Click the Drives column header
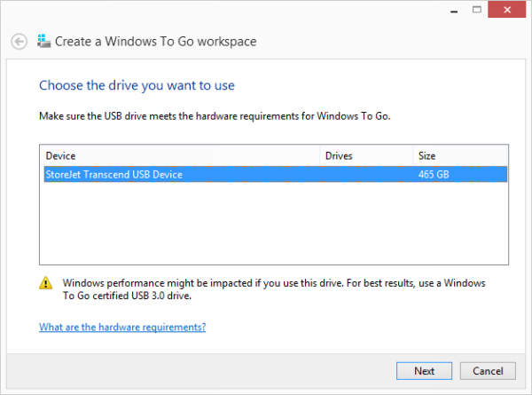The width and height of the screenshot is (532, 395). coord(365,155)
